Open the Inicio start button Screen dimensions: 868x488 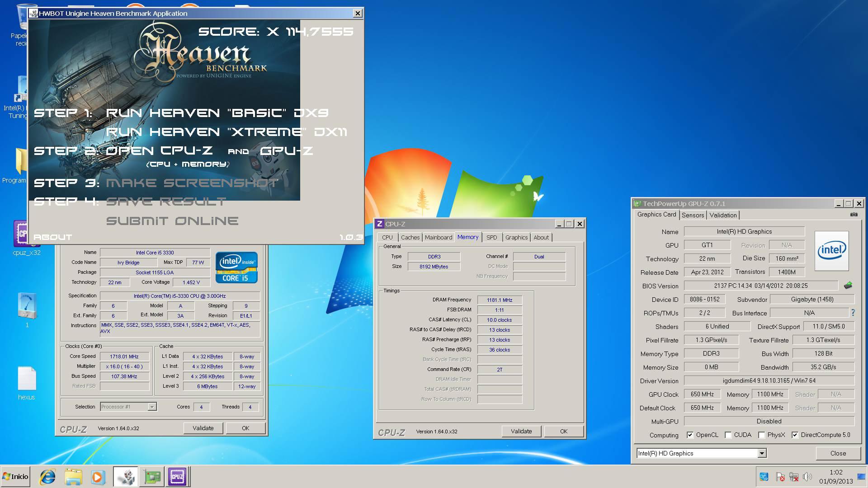15,477
